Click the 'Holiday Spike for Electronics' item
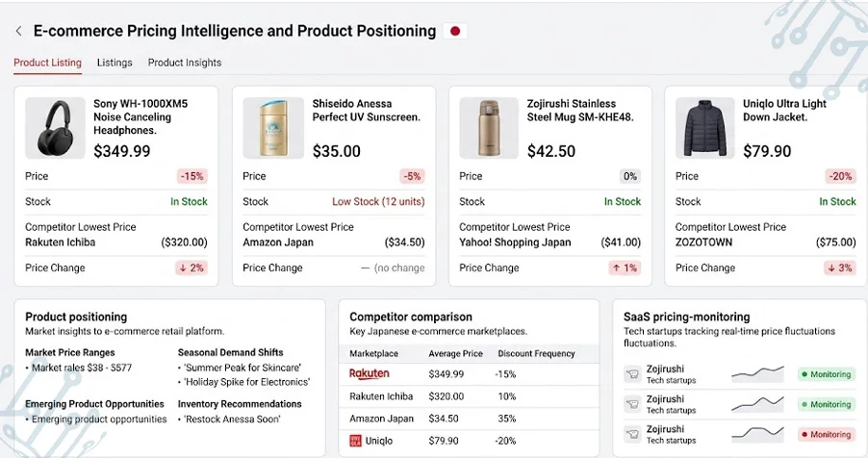 click(247, 382)
